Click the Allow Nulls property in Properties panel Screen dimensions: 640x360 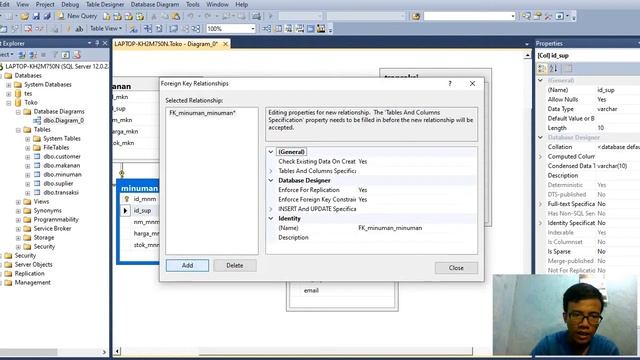[562, 100]
